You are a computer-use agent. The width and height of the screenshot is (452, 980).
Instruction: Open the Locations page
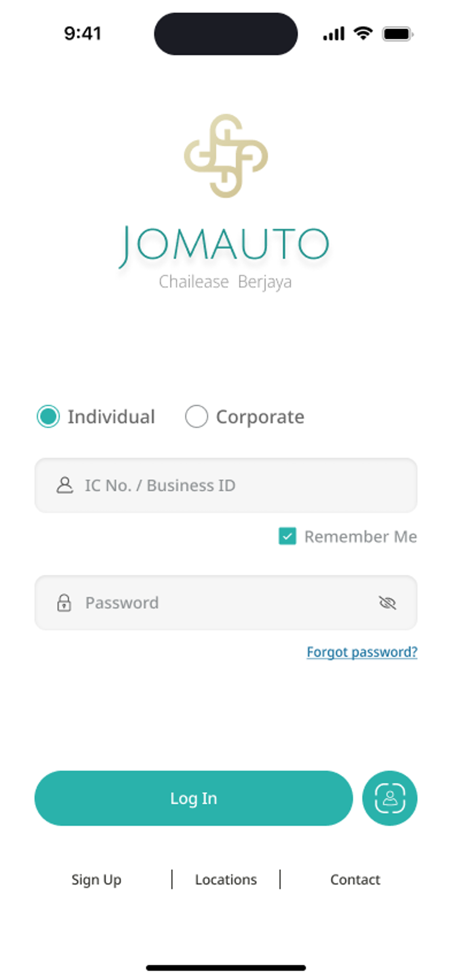[226, 879]
